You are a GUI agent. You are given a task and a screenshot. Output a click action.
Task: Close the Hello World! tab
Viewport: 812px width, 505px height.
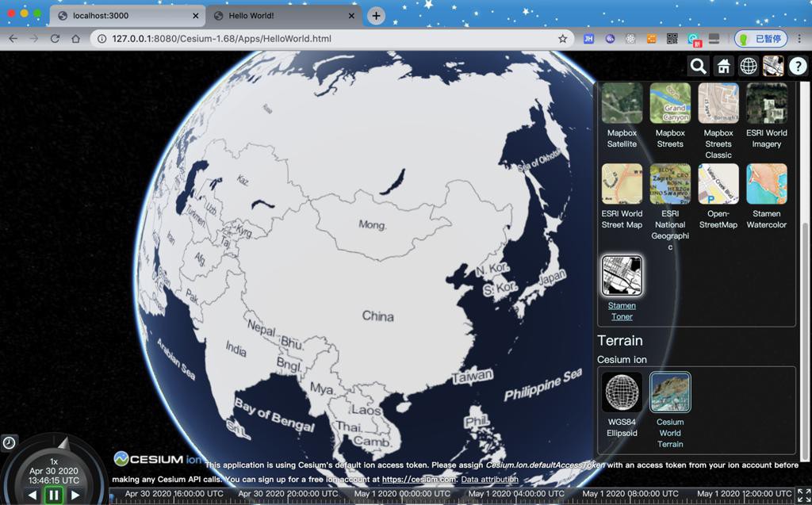coord(351,16)
